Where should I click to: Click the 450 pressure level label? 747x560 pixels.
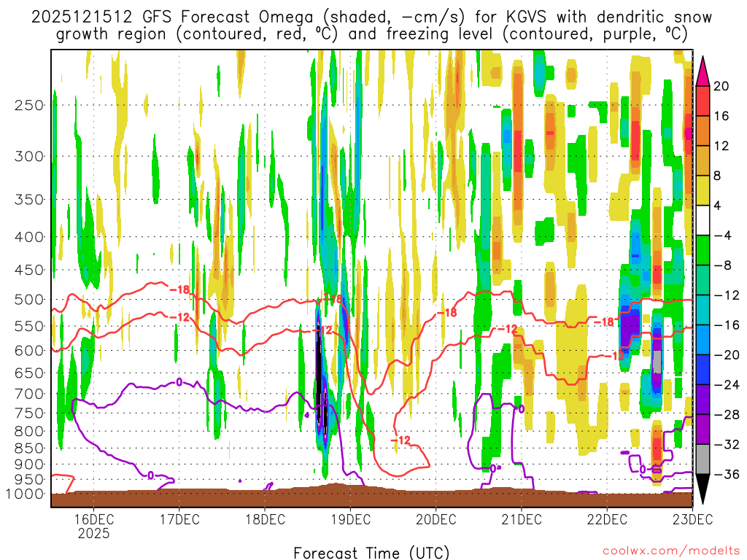[x=29, y=270]
